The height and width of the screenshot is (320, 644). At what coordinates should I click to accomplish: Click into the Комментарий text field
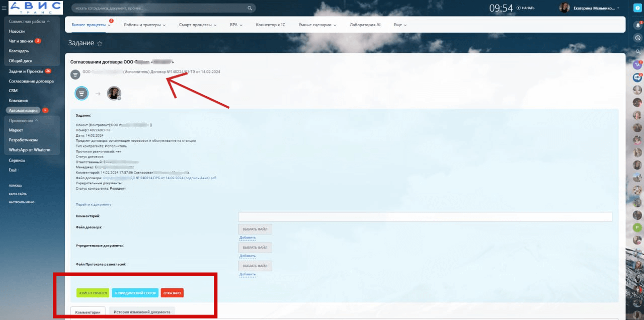(x=425, y=217)
